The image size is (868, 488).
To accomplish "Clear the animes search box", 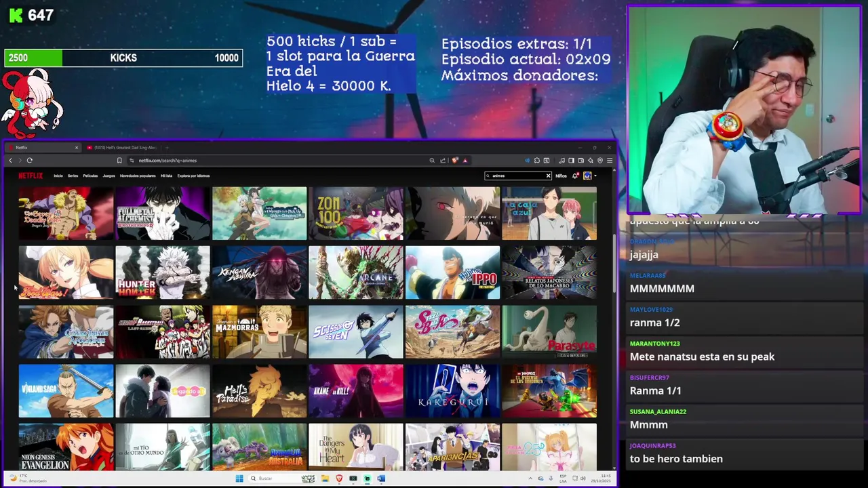I will (548, 176).
